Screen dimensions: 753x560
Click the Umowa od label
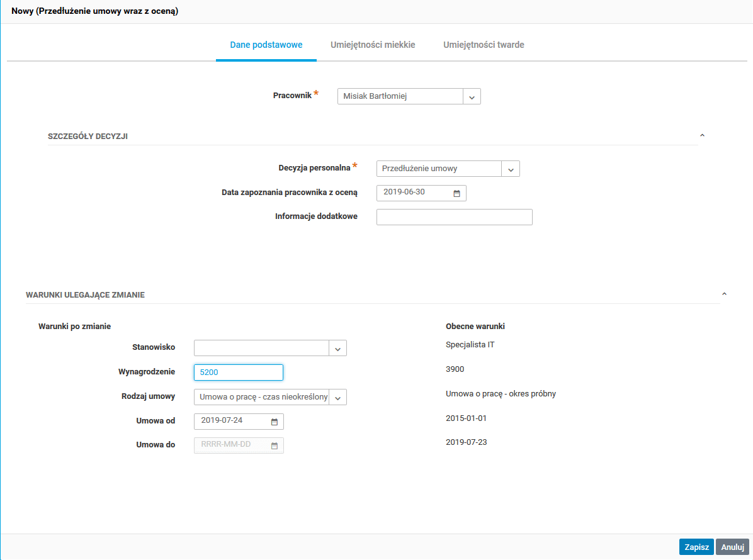(x=156, y=421)
